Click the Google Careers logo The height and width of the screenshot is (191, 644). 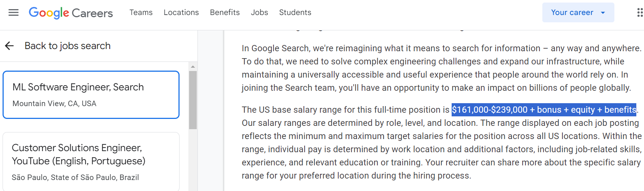tap(71, 13)
